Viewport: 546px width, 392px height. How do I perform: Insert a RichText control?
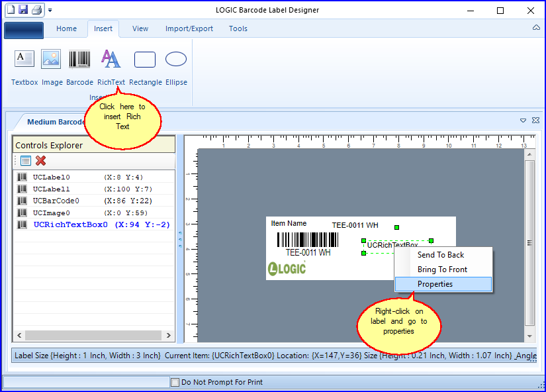[111, 68]
